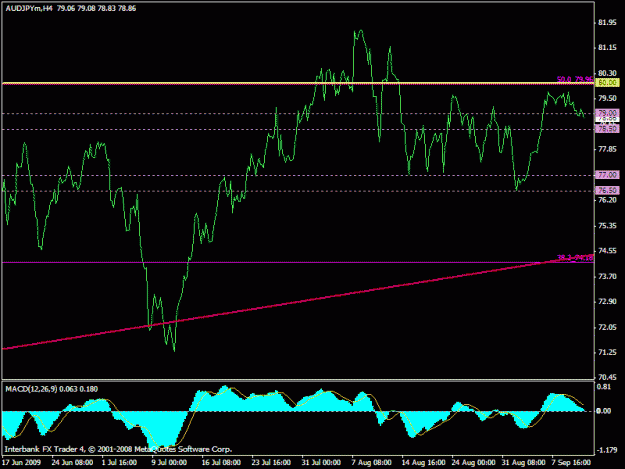Viewport: 625px width, 469px height.
Task: Click the 72.05 price axis label
Action: [607, 327]
